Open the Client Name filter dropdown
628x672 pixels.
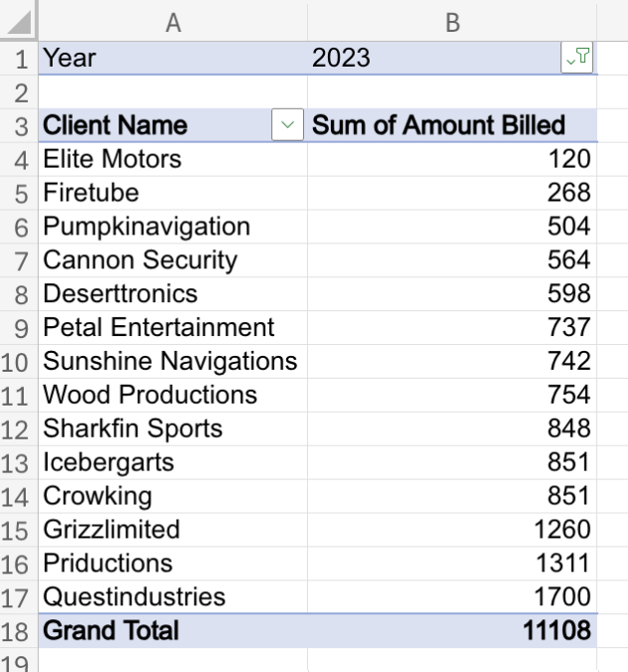coord(287,124)
